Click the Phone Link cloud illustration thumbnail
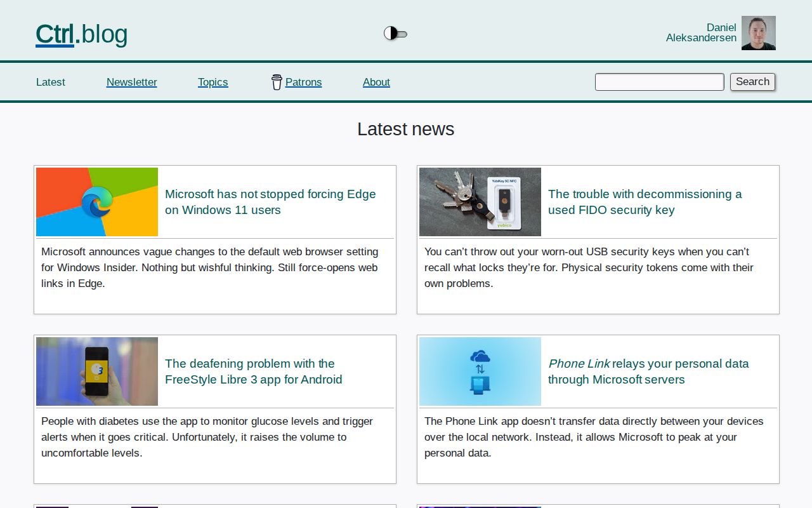 point(480,371)
